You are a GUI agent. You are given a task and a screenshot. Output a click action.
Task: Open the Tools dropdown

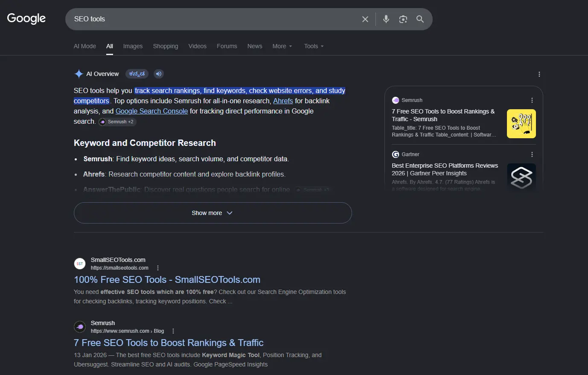[x=314, y=46]
